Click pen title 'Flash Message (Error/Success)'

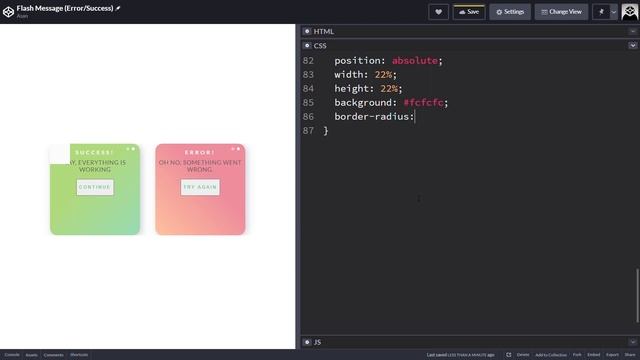(x=65, y=8)
